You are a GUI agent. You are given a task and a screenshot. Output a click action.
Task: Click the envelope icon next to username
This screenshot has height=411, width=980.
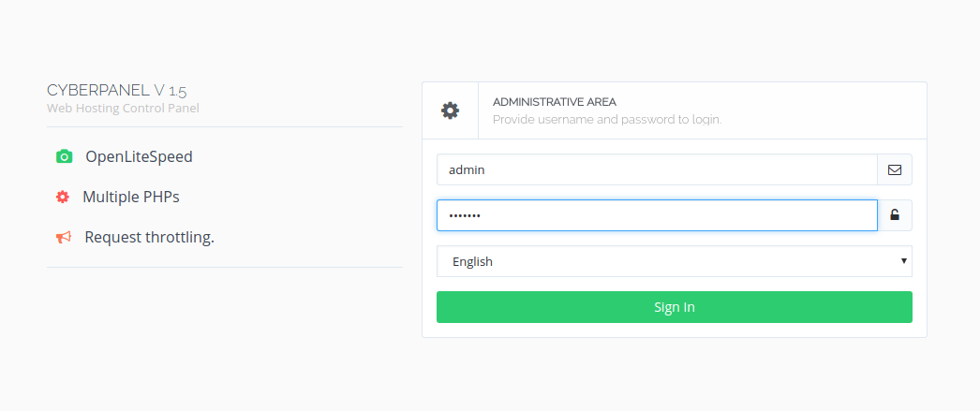895,169
